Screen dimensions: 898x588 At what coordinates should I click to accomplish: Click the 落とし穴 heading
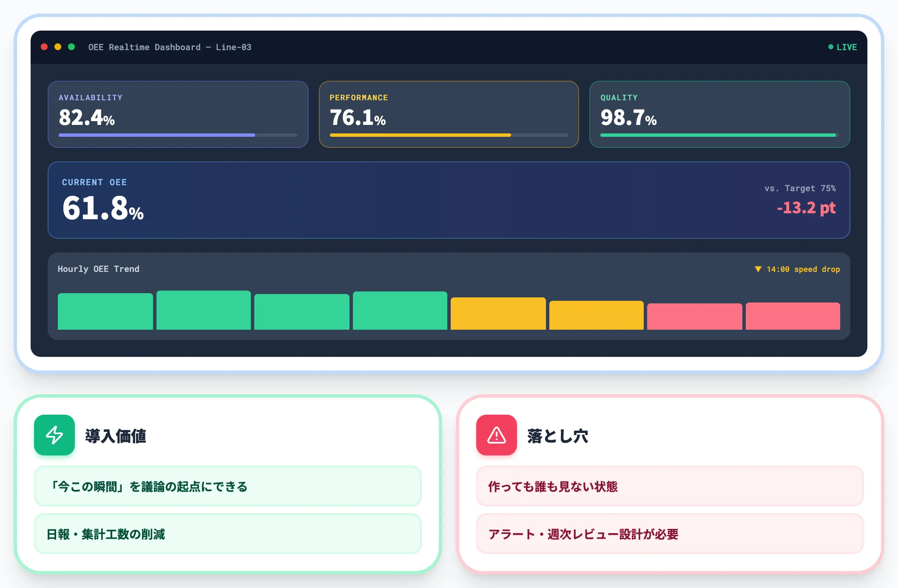558,436
